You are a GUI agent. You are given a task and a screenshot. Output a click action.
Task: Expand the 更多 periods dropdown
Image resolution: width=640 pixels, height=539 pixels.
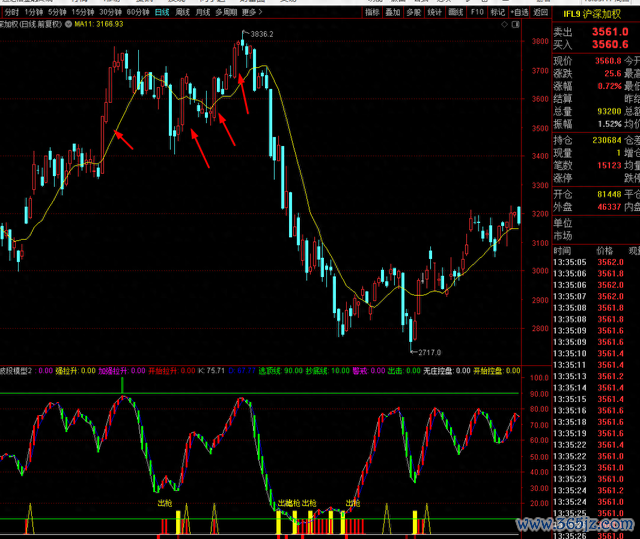click(x=251, y=12)
